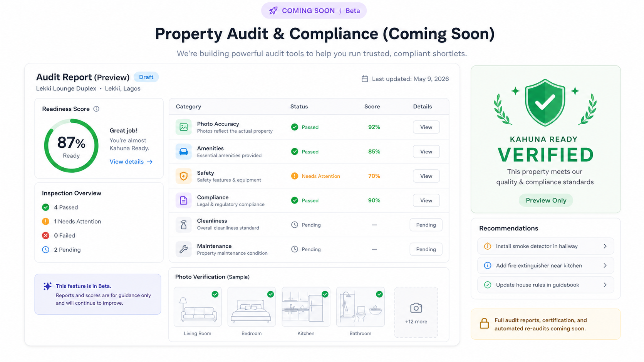This screenshot has height=362, width=644.
Task: Click the Last updated: May 9, 2026 text
Action: pos(410,79)
